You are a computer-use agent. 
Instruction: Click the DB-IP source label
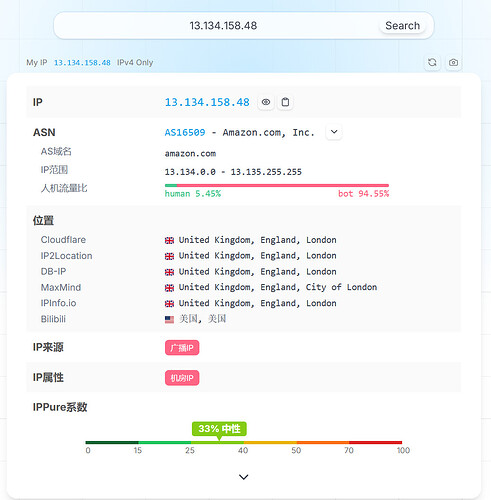[x=53, y=271]
